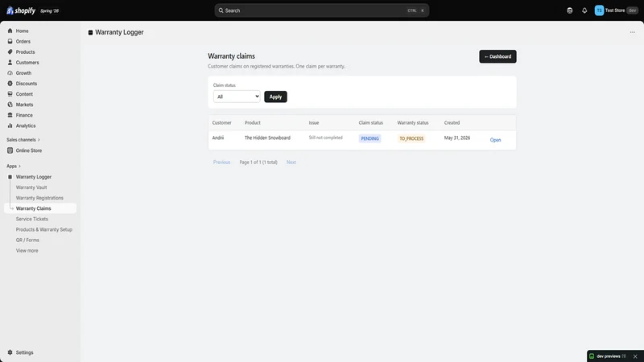644x362 pixels.
Task: Expand the Sales channels section
Action: pyautogui.click(x=23, y=140)
